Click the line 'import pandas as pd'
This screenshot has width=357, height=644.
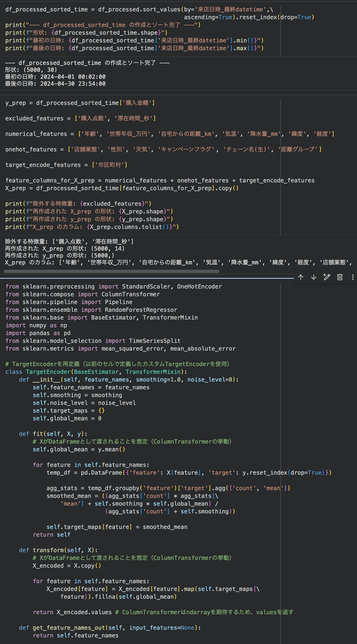point(38,333)
